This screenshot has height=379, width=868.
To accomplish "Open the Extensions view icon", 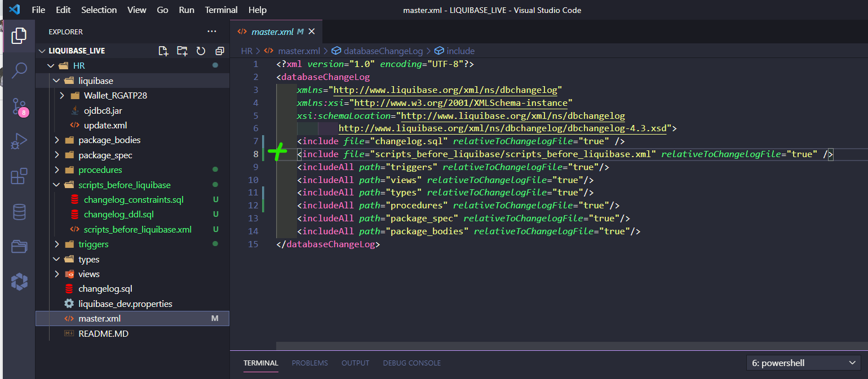I will [19, 176].
